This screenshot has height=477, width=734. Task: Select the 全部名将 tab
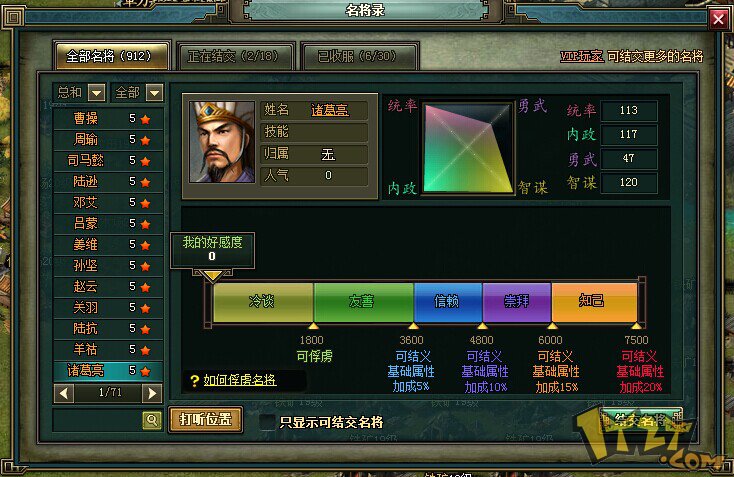click(111, 56)
